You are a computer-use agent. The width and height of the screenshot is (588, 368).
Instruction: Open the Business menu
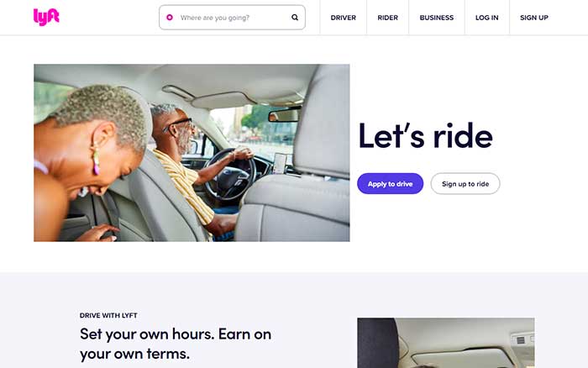click(437, 18)
